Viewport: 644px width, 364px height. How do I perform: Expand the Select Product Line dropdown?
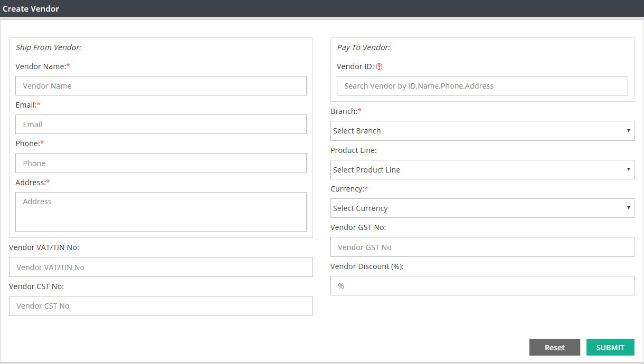click(482, 170)
